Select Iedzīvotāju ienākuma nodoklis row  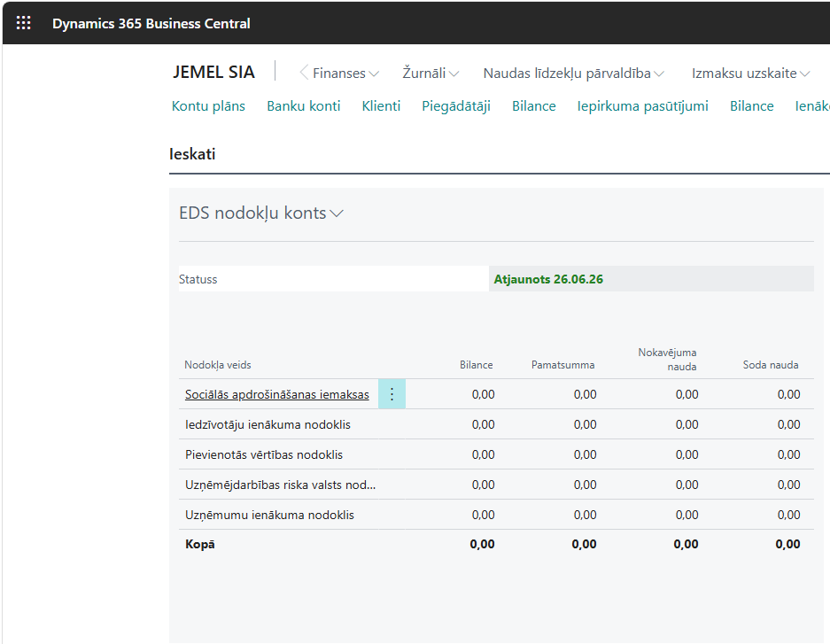click(x=496, y=424)
